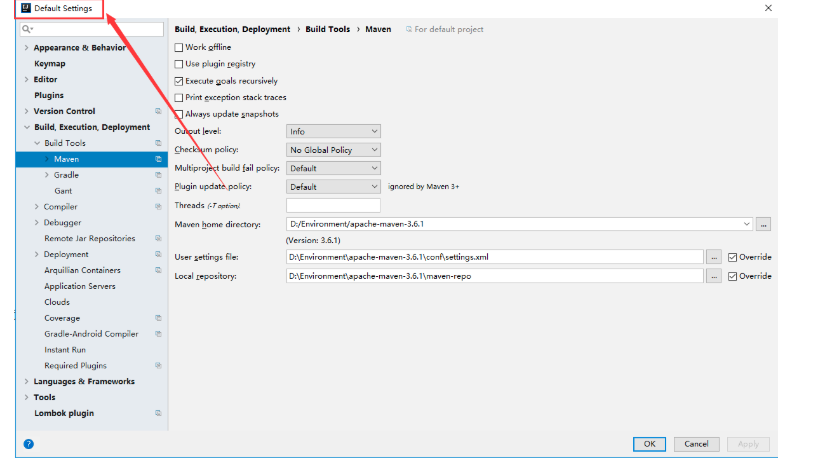
Task: Select Plugins in the settings tree
Action: click(49, 95)
